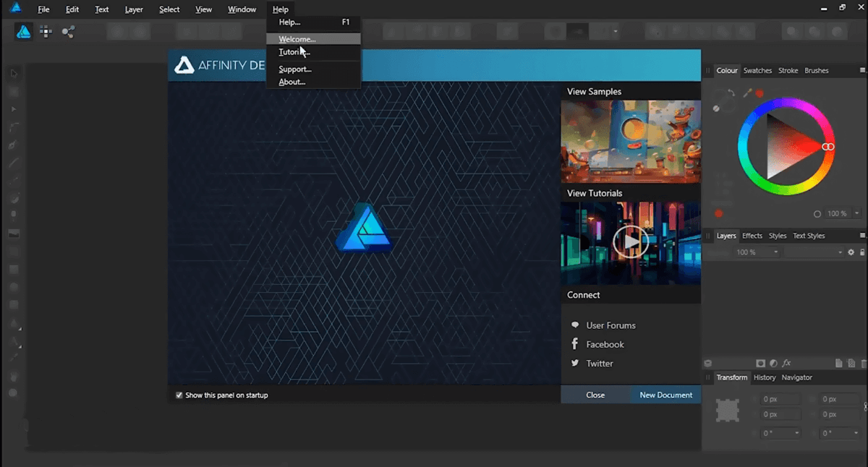Click the fx layer effects icon in Layers panel
The height and width of the screenshot is (467, 868).
787,363
